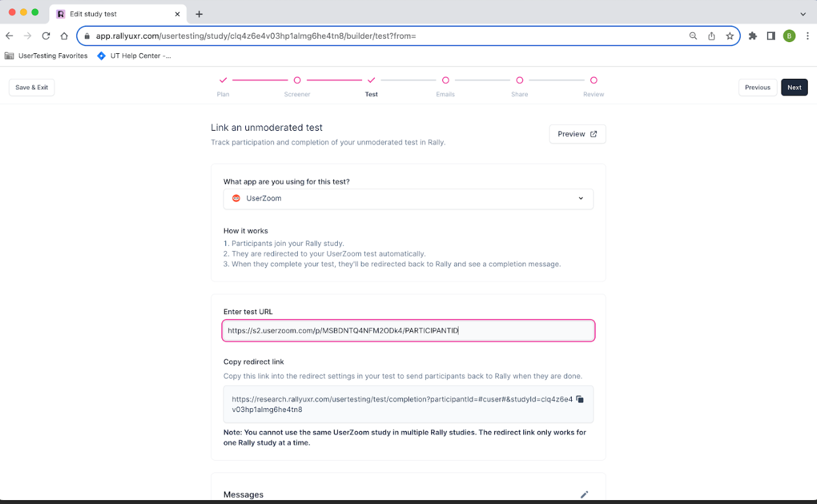Screen dimensions: 817x504
Task: Select the Review step in progress bar
Action: [594, 86]
